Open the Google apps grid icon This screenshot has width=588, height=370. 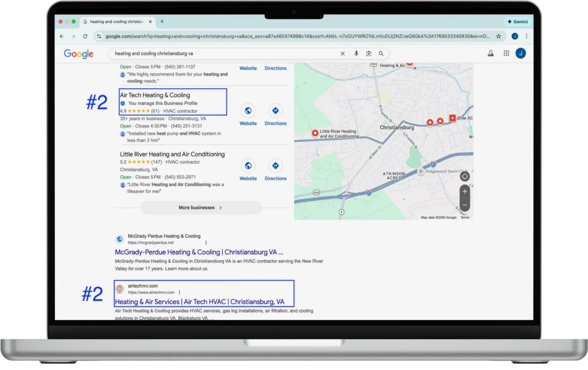pos(506,54)
